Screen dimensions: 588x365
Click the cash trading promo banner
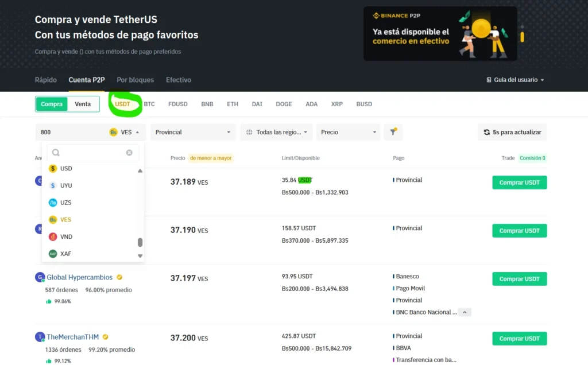440,34
